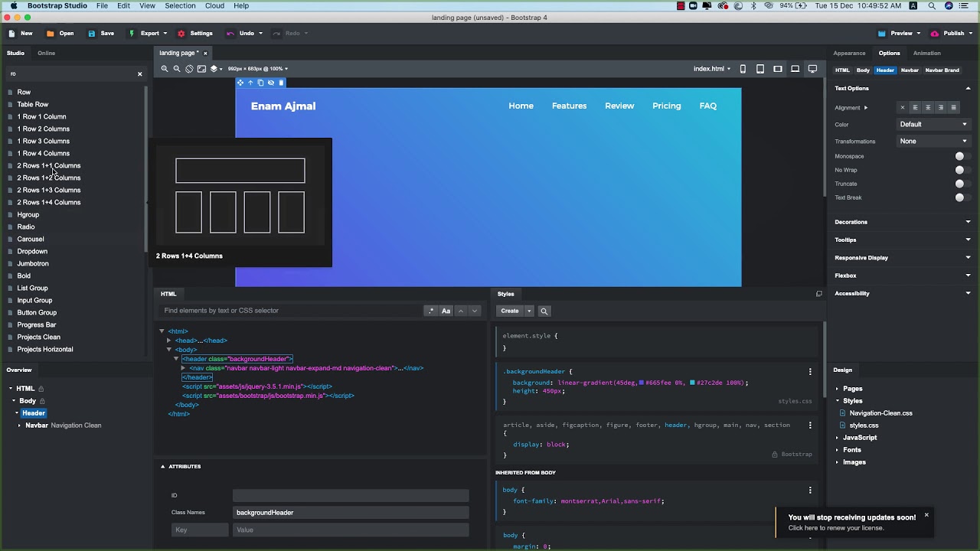Select center text alignment
Screen dimensions: 980x551
coord(928,108)
